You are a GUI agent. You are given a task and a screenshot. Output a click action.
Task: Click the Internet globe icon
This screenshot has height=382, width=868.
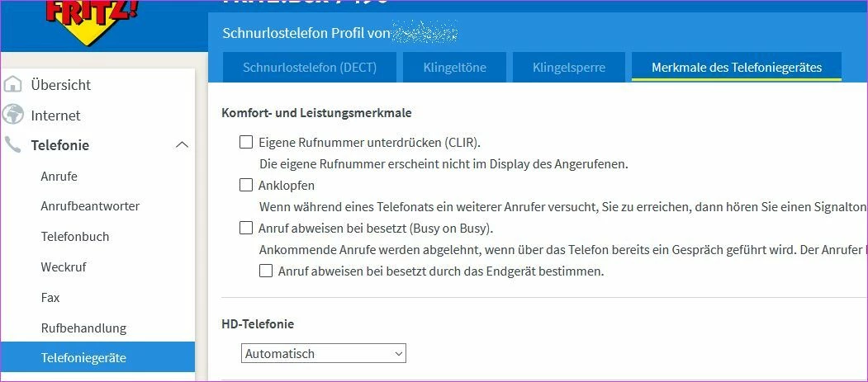[x=12, y=115]
